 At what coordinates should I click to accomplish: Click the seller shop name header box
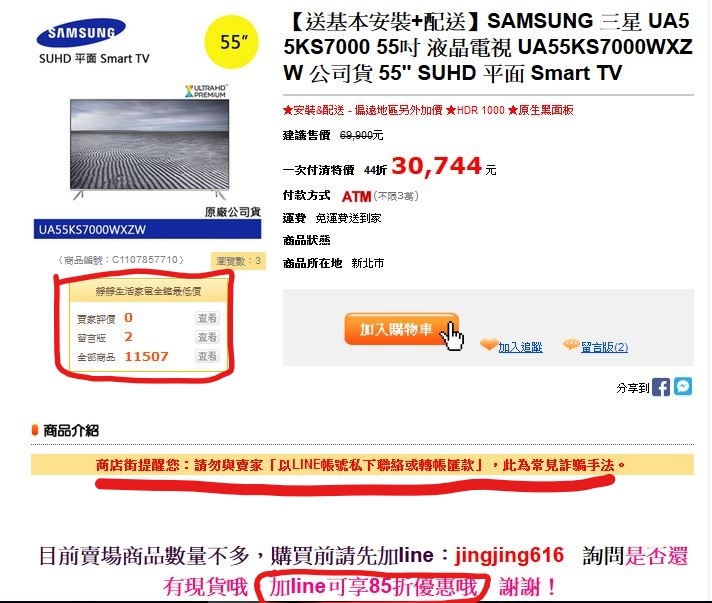tap(148, 291)
